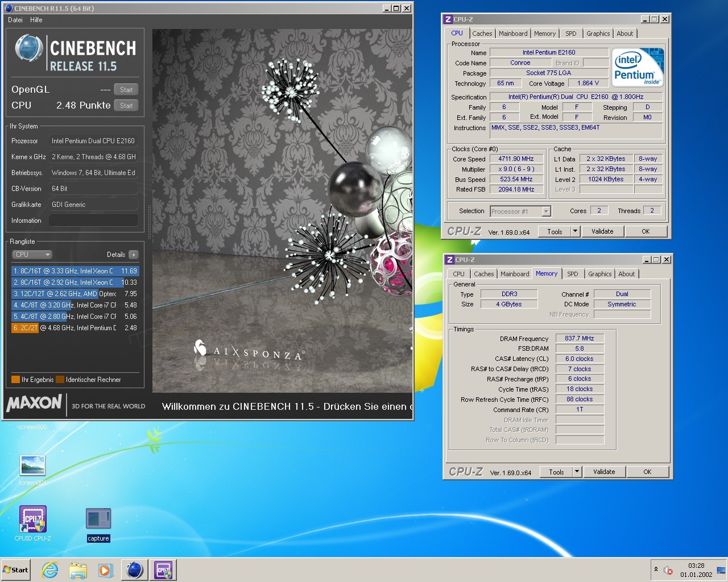Select ranking row 2 Xeon 2.92 GHz
This screenshot has height=582, width=728.
(x=75, y=282)
